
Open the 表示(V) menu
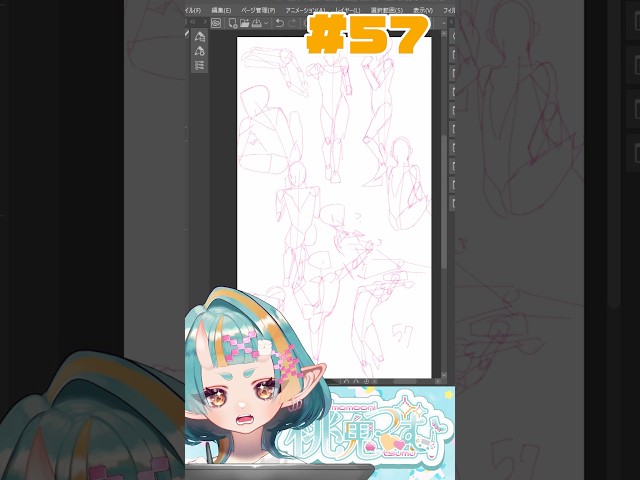coord(422,10)
